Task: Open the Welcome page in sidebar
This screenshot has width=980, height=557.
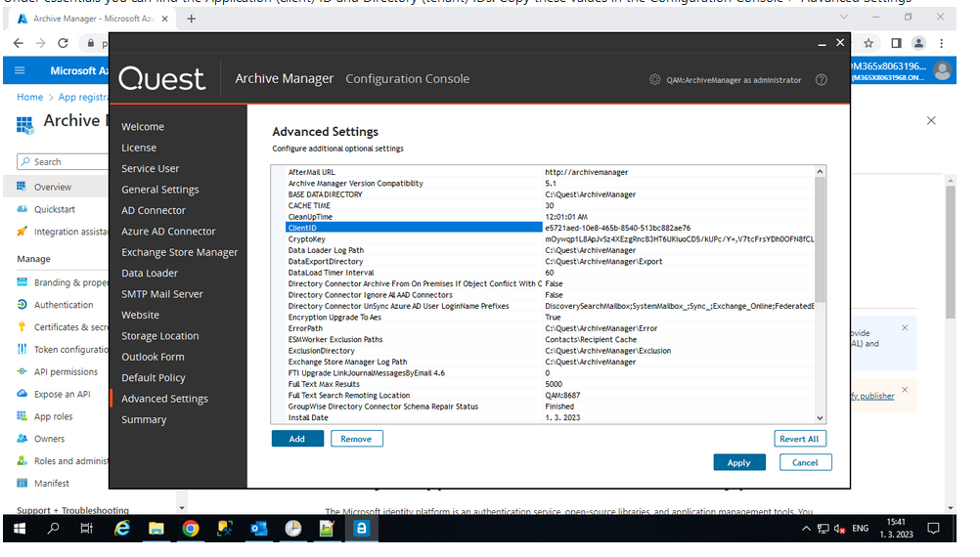Action: [x=143, y=127]
